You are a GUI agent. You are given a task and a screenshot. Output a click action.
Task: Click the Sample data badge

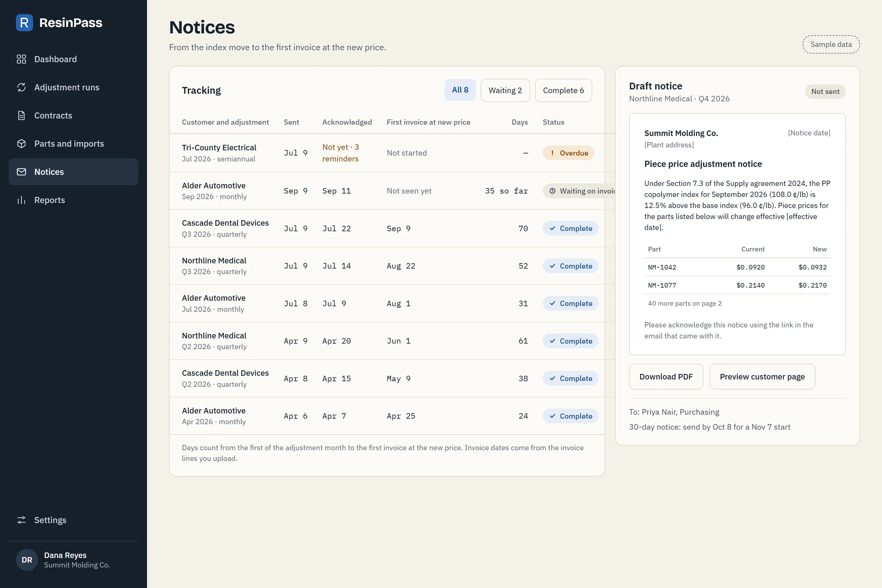tap(831, 44)
